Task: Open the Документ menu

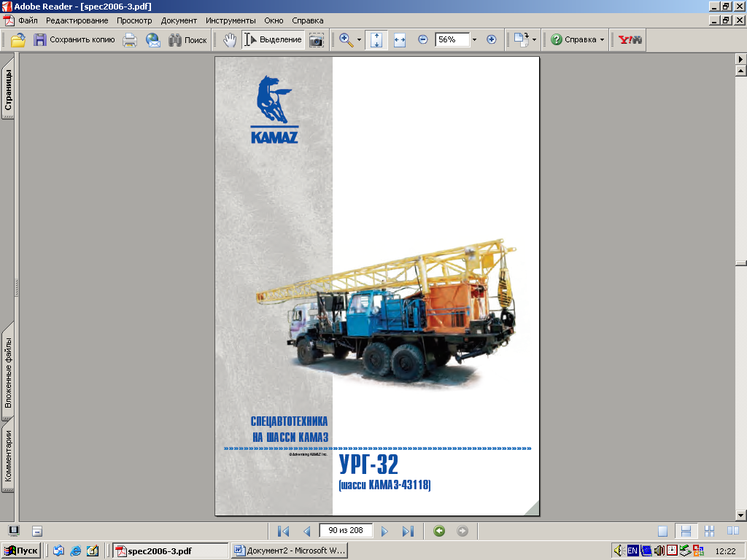Action: point(179,20)
